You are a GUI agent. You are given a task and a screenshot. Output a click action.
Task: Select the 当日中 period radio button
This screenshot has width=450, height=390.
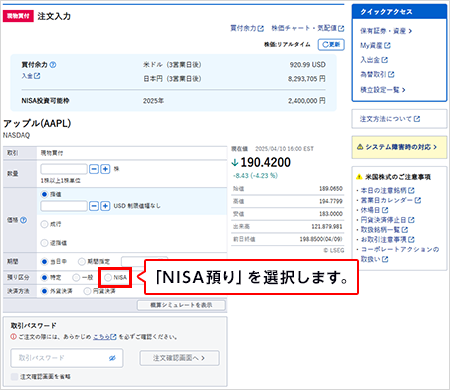point(44,262)
